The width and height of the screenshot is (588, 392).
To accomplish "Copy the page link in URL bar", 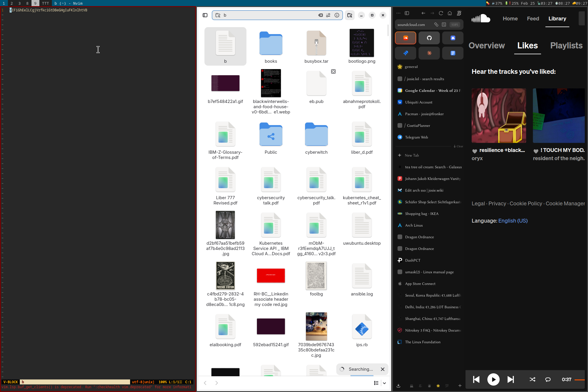I will 436,24.
